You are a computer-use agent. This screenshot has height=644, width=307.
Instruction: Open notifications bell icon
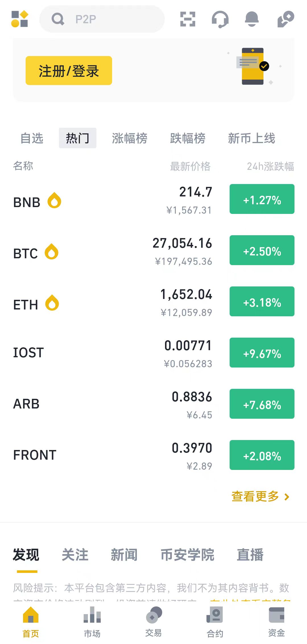tap(252, 19)
